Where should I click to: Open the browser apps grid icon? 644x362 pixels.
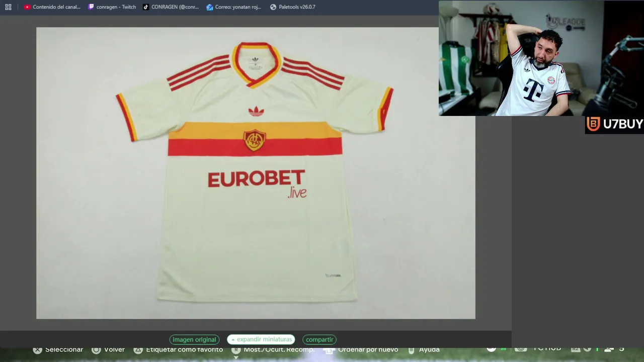click(8, 7)
